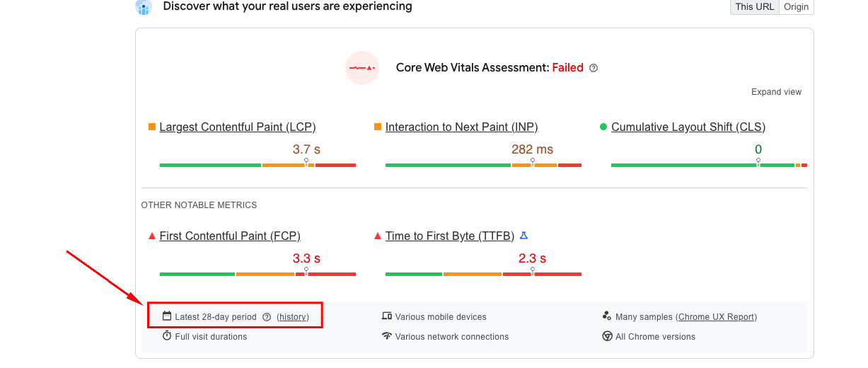Click the failed assessment pulse icon
Viewport: 868px width, 368px height.
362,68
